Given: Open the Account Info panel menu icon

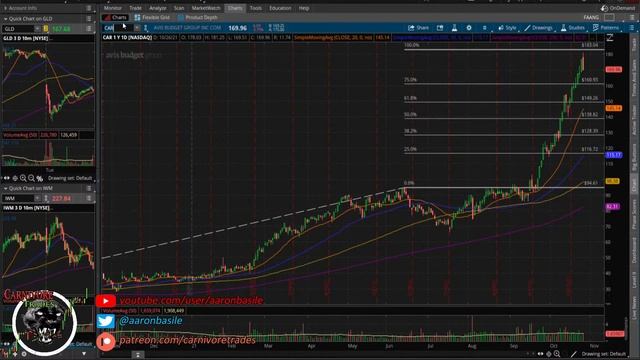Looking at the screenshot, I should click(89, 8).
